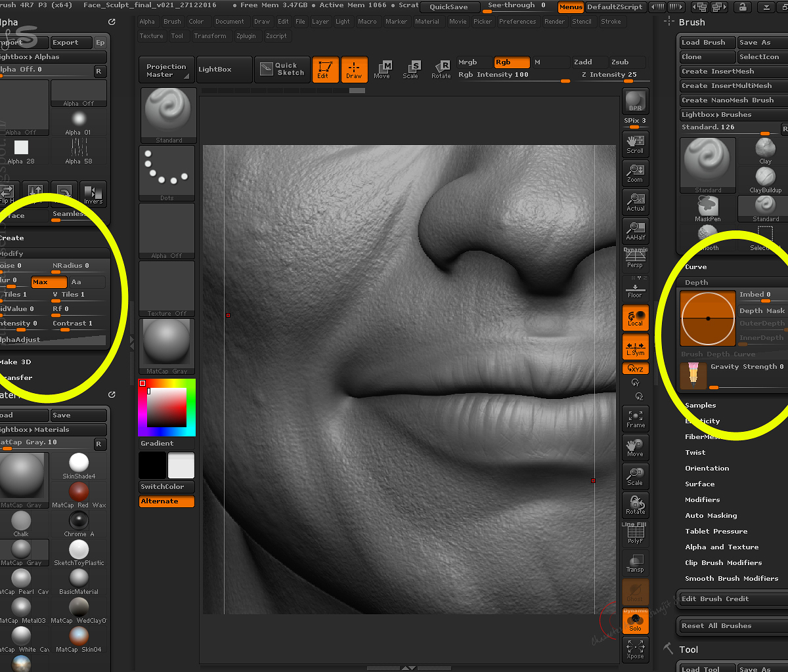Open the LightBox button

(223, 70)
